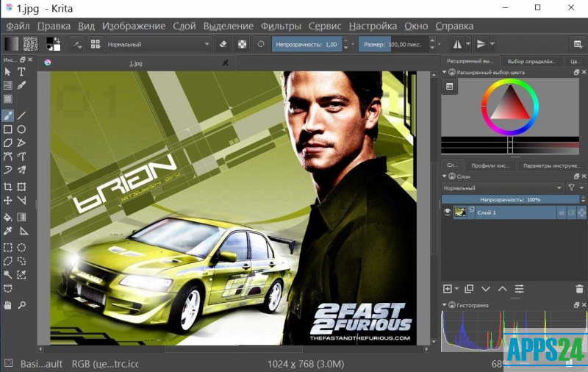Collapse the Гистограмма docker
588x372 pixels.
(445, 305)
